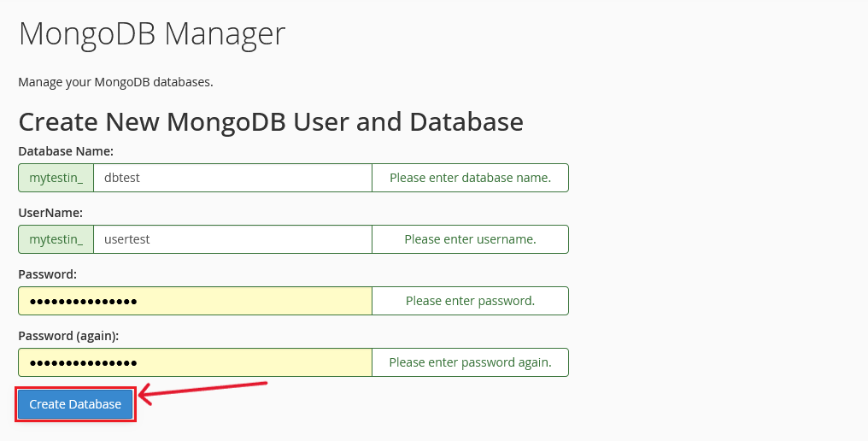Click the 'Please enter password again.' hint
The height and width of the screenshot is (441, 868).
coord(470,362)
